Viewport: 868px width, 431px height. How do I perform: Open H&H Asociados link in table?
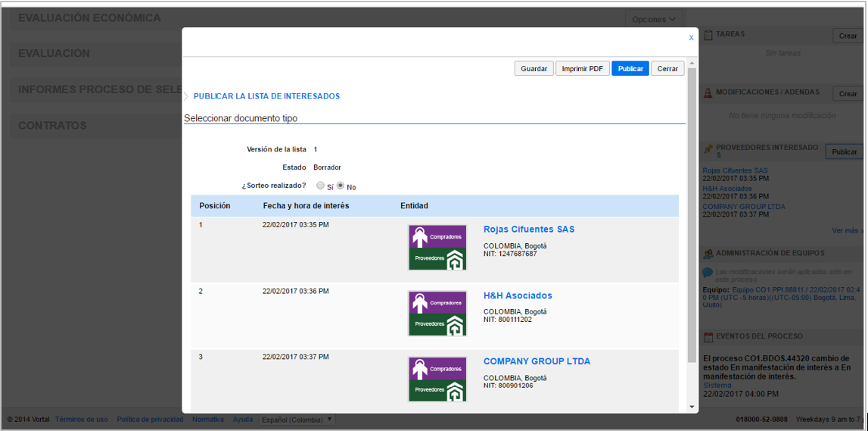point(518,295)
